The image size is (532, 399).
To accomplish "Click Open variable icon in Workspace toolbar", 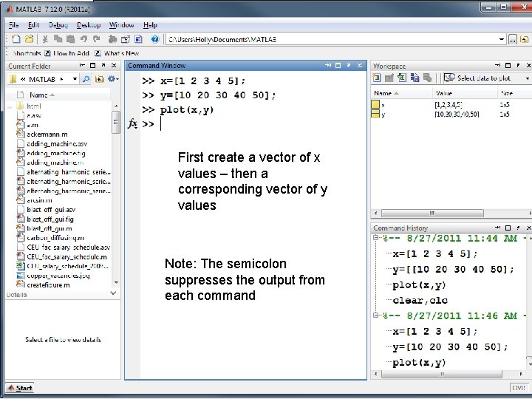I will [389, 78].
